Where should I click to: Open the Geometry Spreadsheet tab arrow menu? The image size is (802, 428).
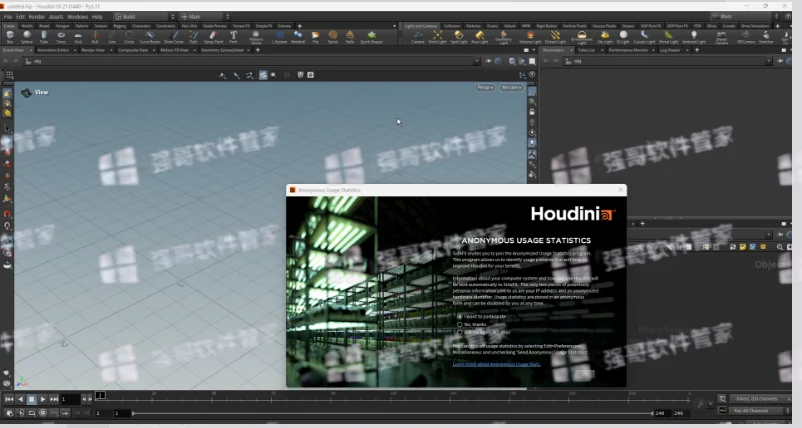pyautogui.click(x=249, y=50)
